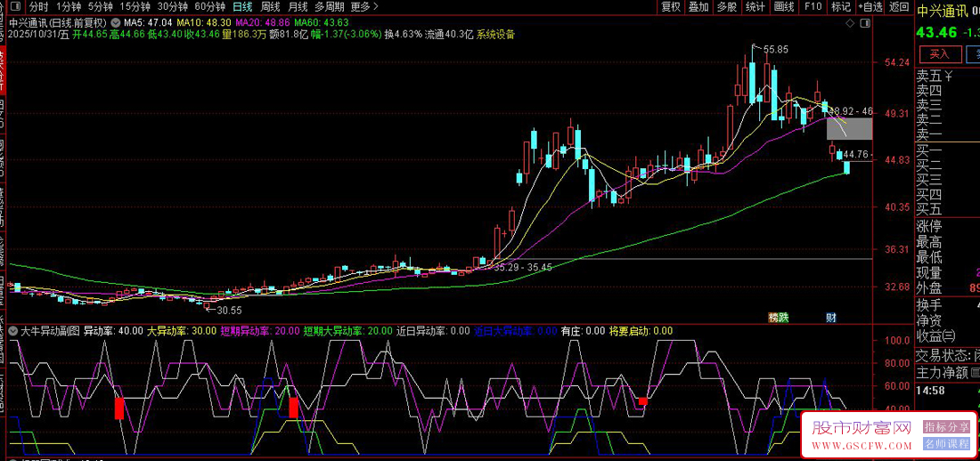Click the 画线 drawing tool
This screenshot has height=461, width=980.
click(784, 7)
